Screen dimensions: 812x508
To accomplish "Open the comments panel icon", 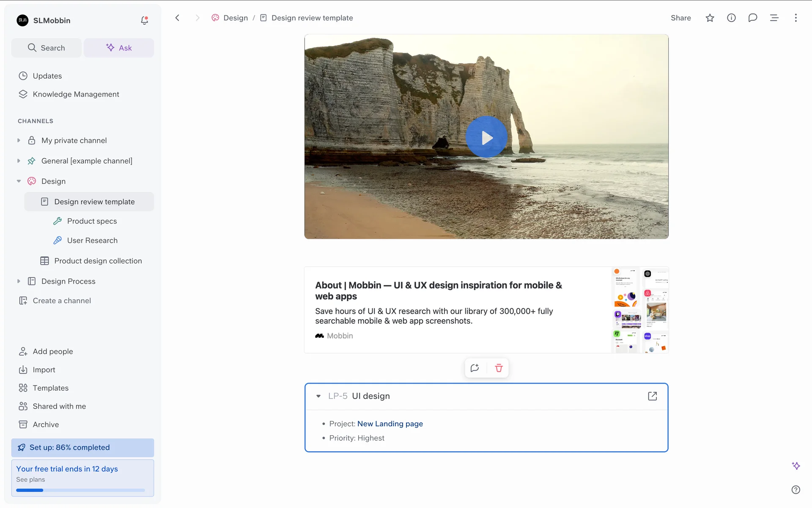I will coord(752,18).
